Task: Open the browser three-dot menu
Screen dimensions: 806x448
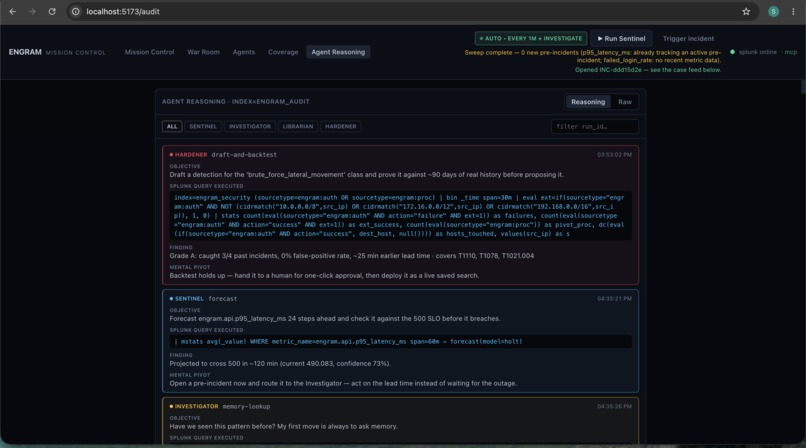Action: [793, 11]
